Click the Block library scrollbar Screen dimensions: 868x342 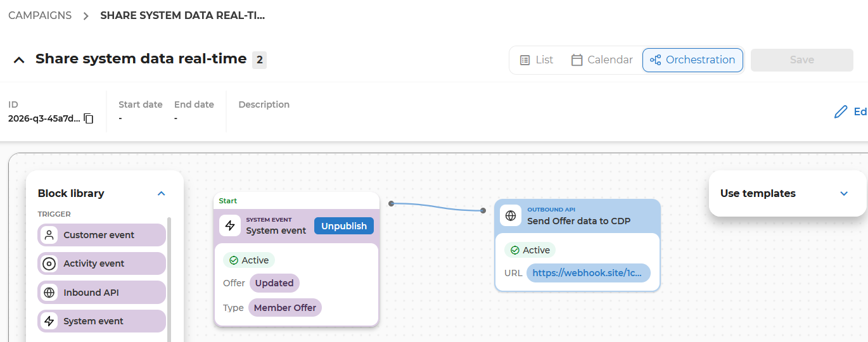(x=169, y=279)
